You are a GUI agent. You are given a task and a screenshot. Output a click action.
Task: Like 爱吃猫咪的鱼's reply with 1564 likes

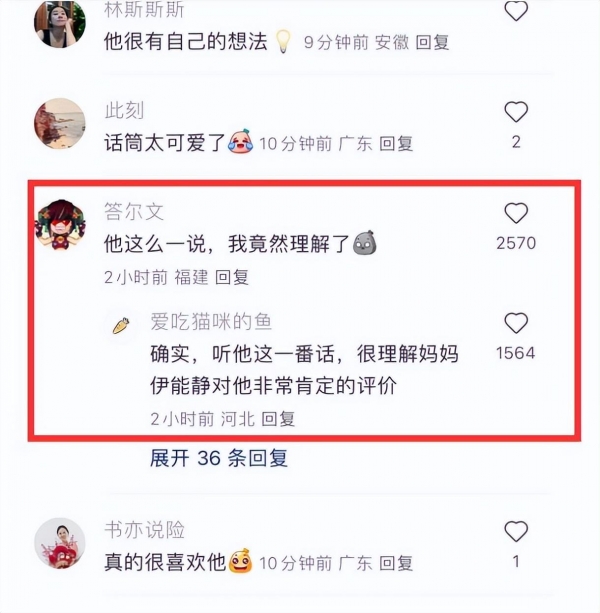click(x=516, y=323)
